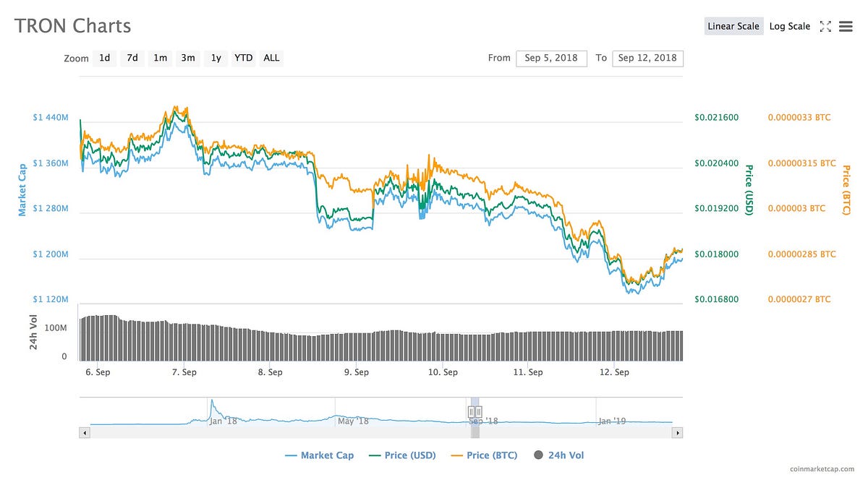Click the Market Cap axis title
The image size is (868, 485).
(x=22, y=189)
